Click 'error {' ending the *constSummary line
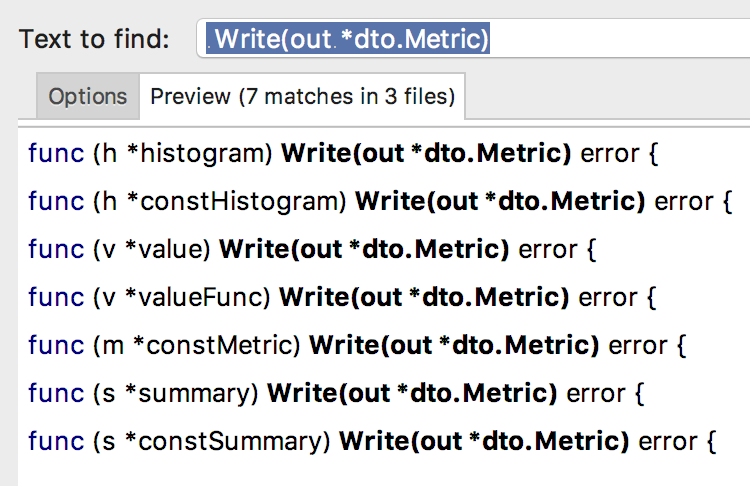The height and width of the screenshot is (486, 750). pyautogui.click(x=677, y=441)
